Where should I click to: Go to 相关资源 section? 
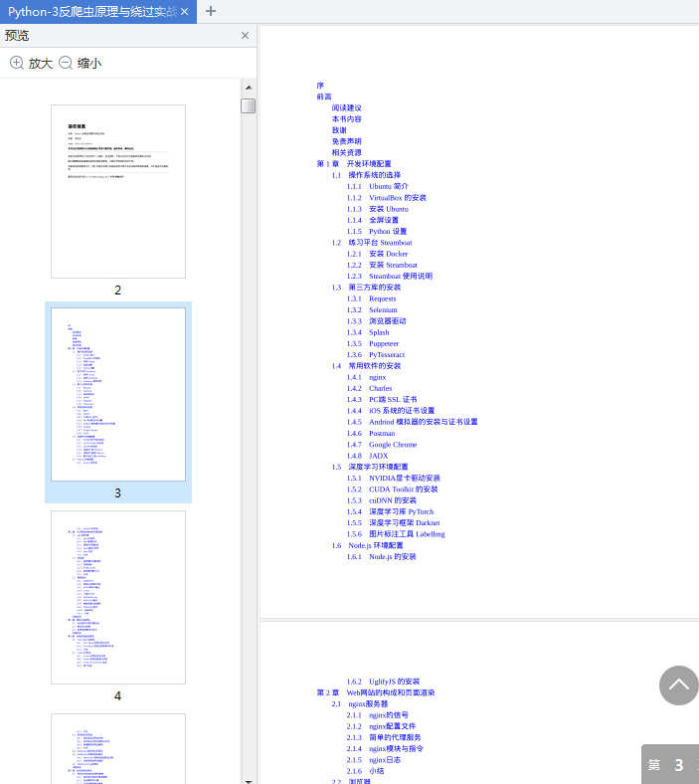coord(347,152)
